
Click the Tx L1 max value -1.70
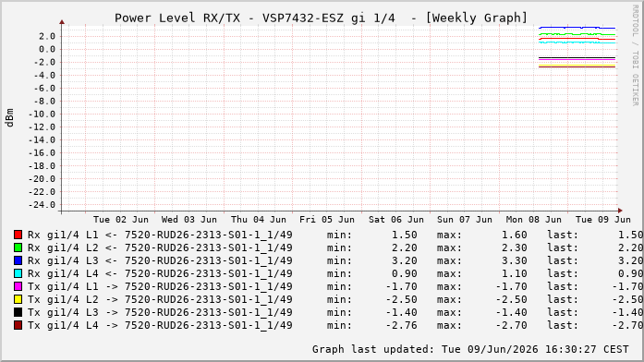pyautogui.click(x=511, y=287)
